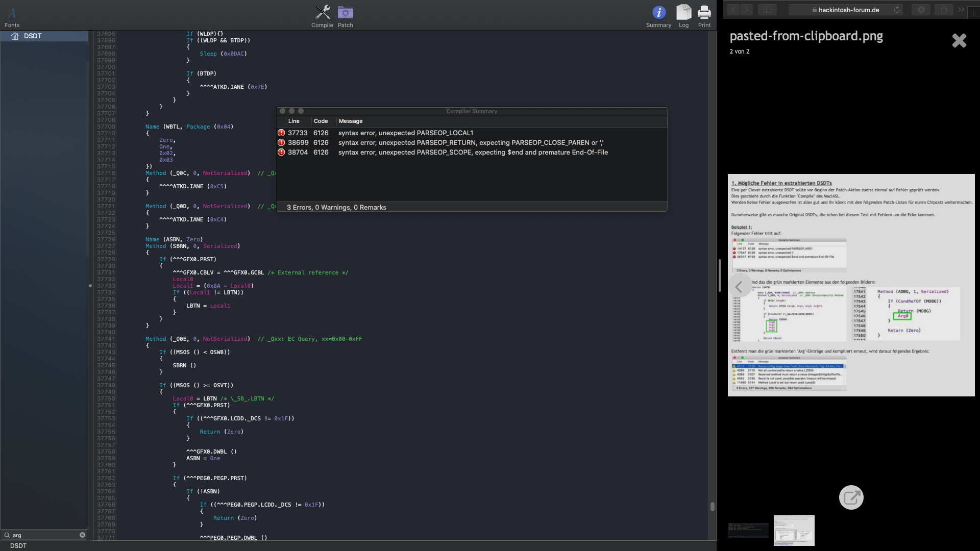Clear the 'arg' search field
Viewport: 980px width, 551px height.
(82, 535)
